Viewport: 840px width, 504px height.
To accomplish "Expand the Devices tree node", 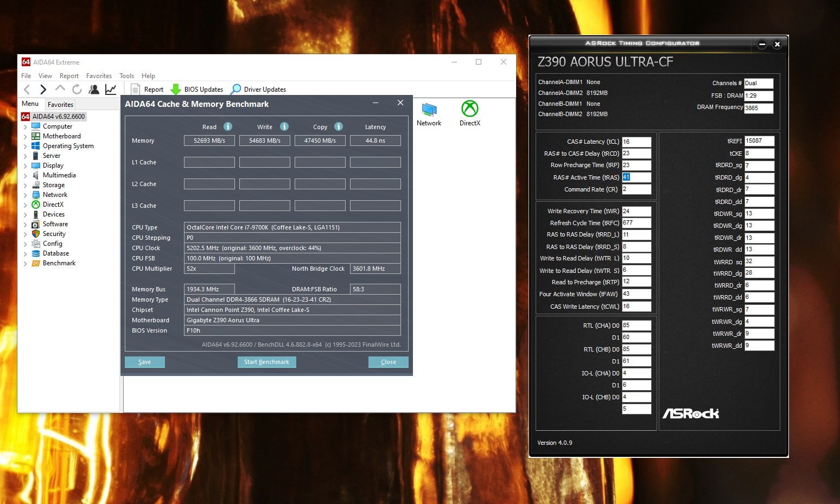I will pyautogui.click(x=25, y=215).
